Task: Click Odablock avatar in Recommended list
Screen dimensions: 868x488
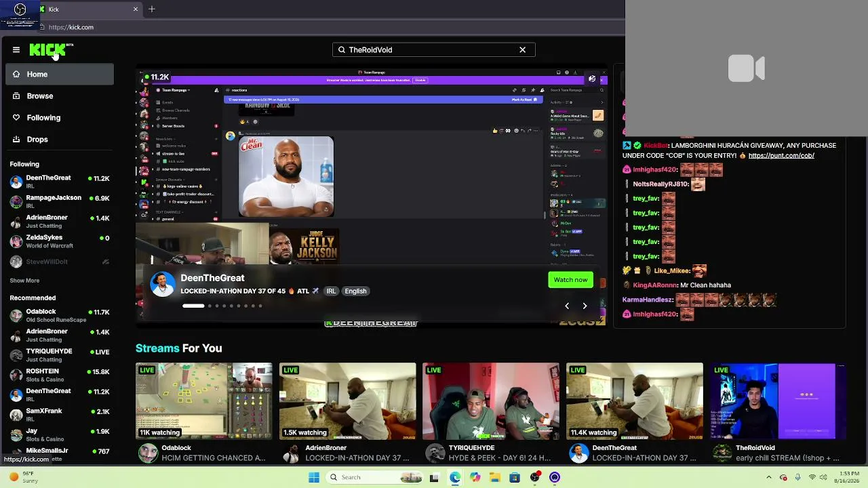Action: (16, 315)
